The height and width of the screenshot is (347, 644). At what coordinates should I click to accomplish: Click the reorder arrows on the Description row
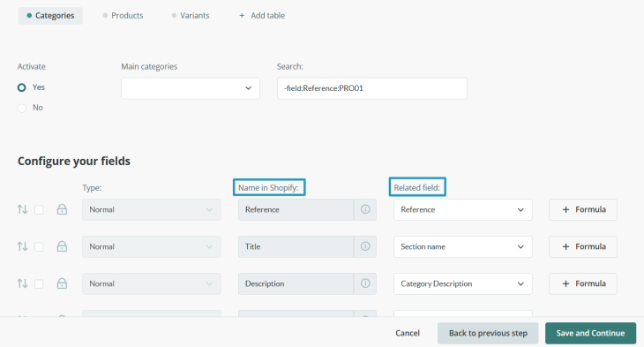pyautogui.click(x=23, y=283)
